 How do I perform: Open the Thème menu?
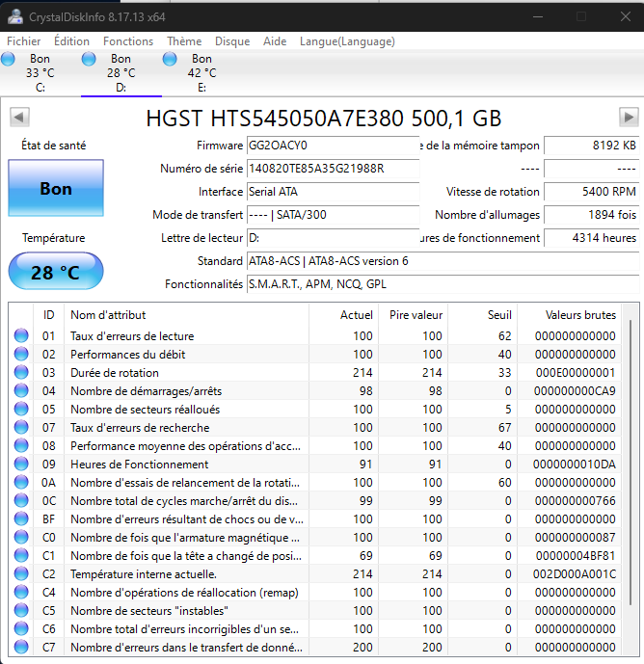coord(184,41)
